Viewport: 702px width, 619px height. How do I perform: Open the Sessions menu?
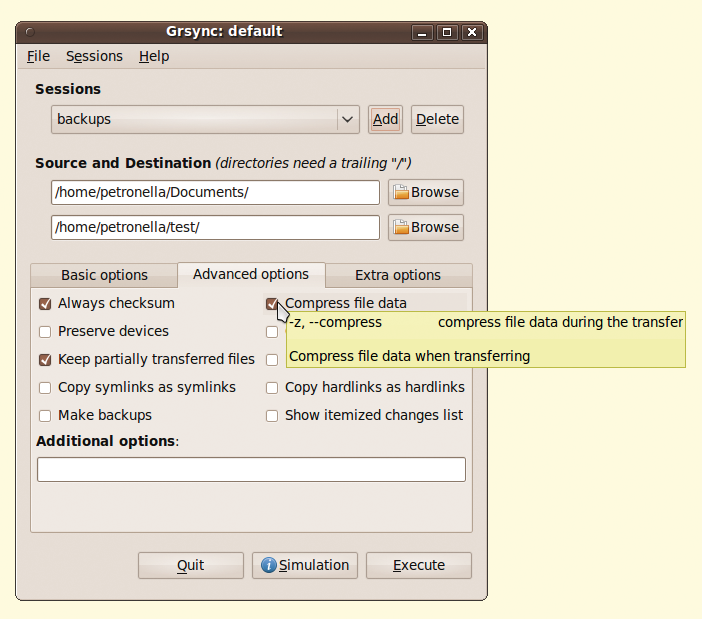click(94, 56)
